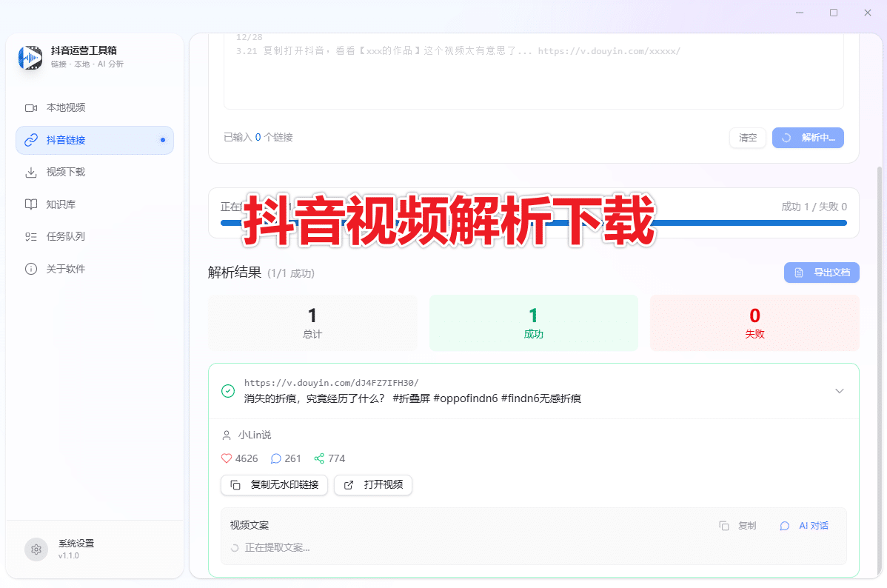
Task: Collapse the result details using the chevron
Action: coord(839,390)
